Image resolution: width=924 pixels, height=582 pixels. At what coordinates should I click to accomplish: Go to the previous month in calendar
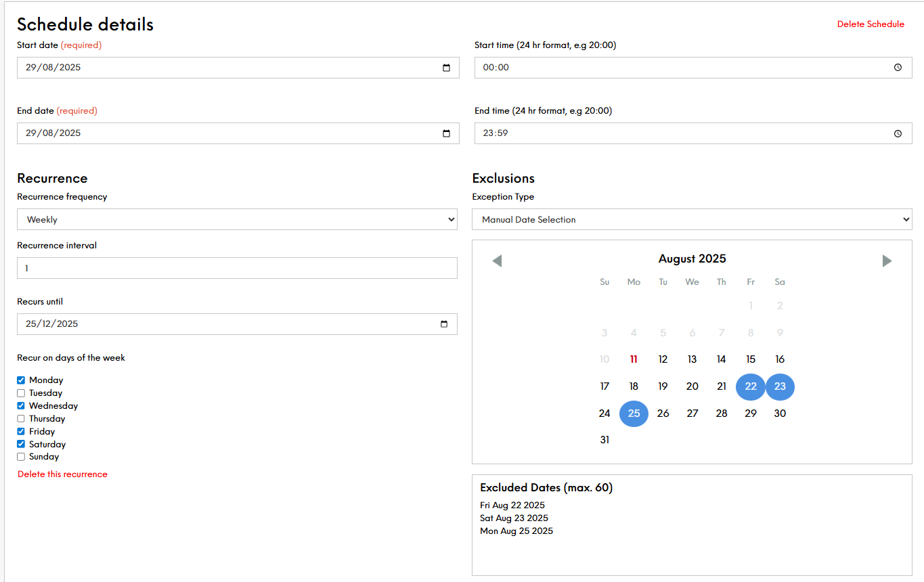pyautogui.click(x=497, y=261)
